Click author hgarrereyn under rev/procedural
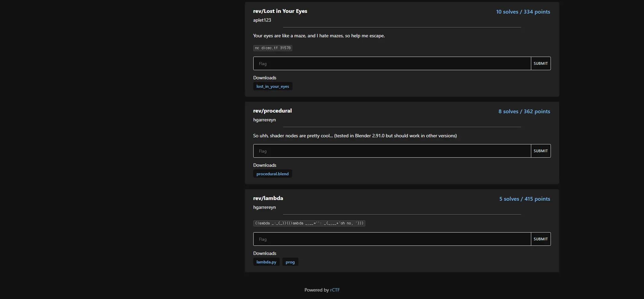Viewport: 644px width, 299px height. pos(264,120)
